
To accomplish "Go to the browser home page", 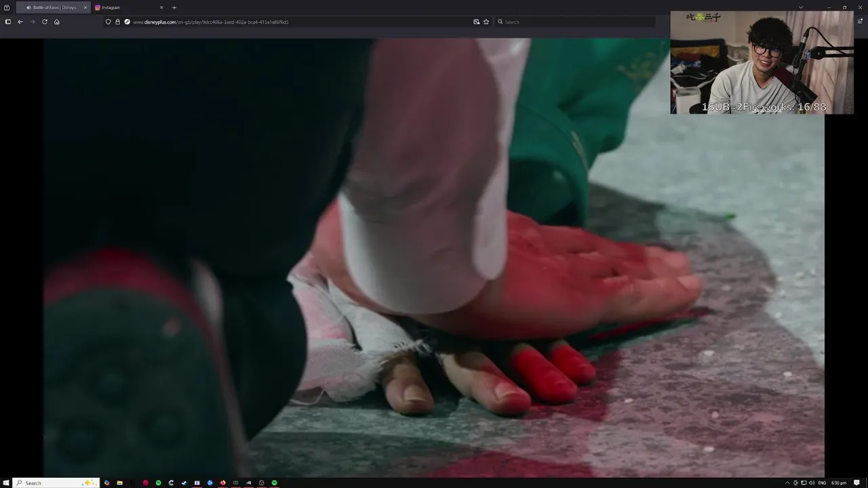I will [x=56, y=22].
